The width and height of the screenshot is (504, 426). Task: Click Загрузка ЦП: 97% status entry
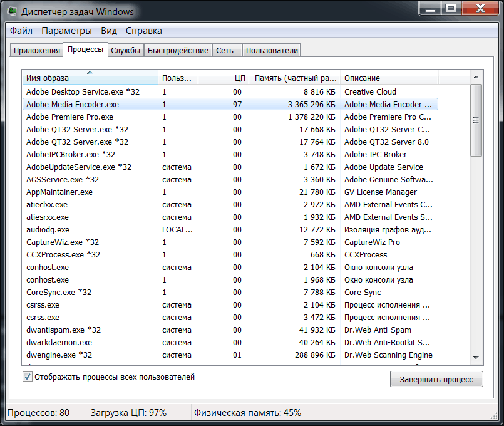pos(128,413)
